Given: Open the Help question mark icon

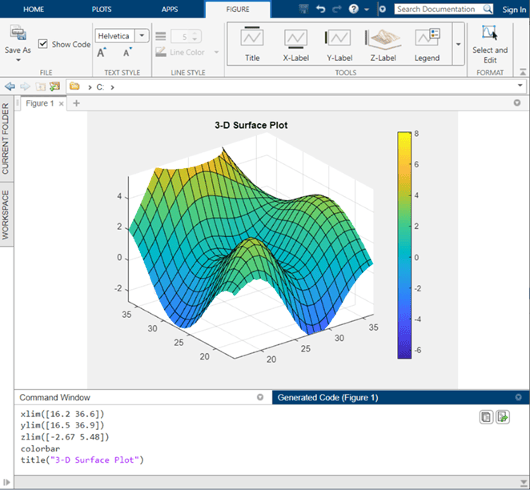Looking at the screenshot, I should coord(354,9).
